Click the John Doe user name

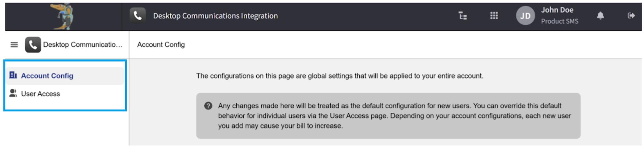[x=557, y=10]
